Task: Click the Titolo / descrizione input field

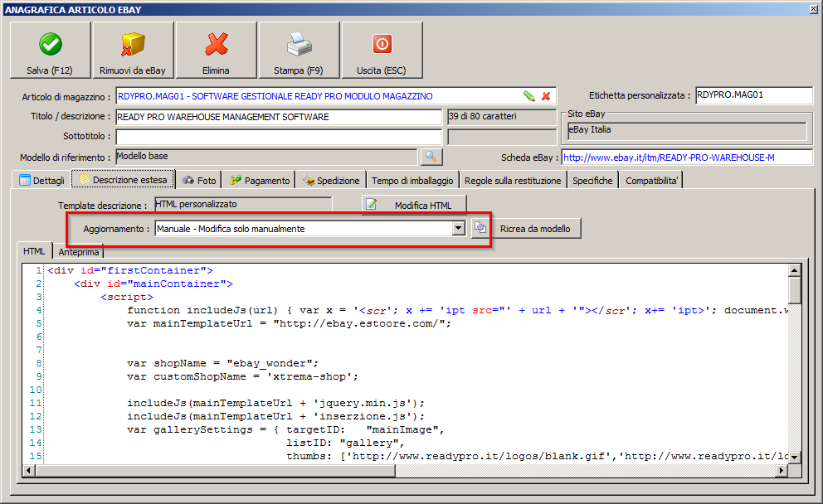Action: pyautogui.click(x=279, y=117)
